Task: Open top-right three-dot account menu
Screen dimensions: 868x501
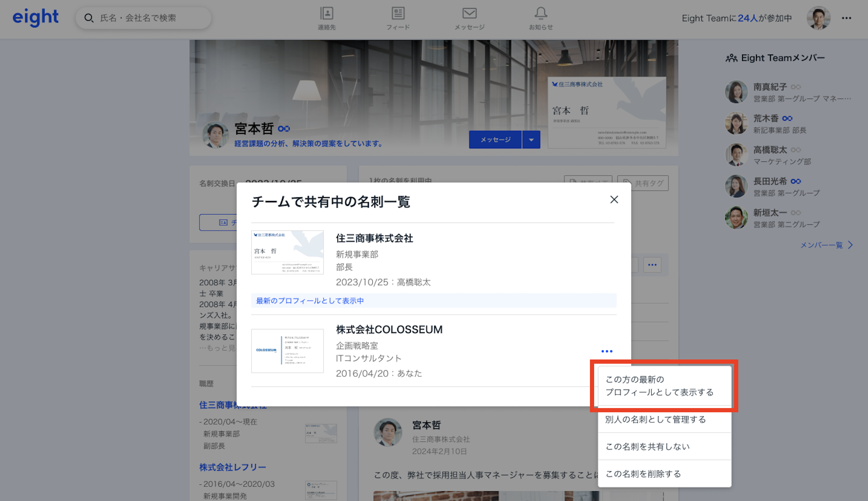Action: point(846,18)
